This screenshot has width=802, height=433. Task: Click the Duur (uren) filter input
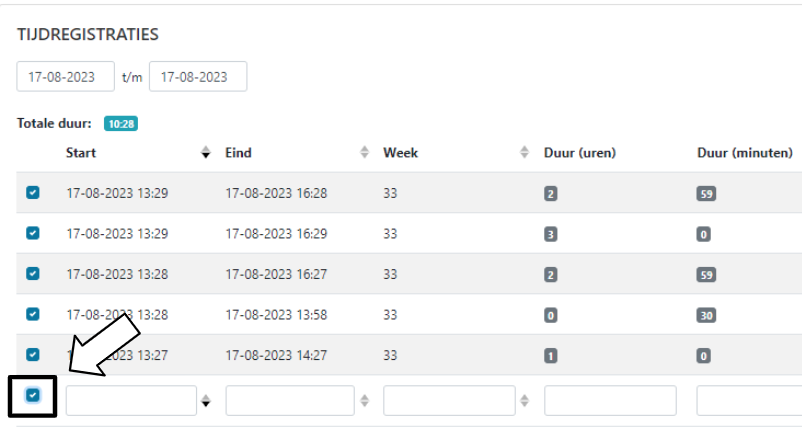coord(610,401)
